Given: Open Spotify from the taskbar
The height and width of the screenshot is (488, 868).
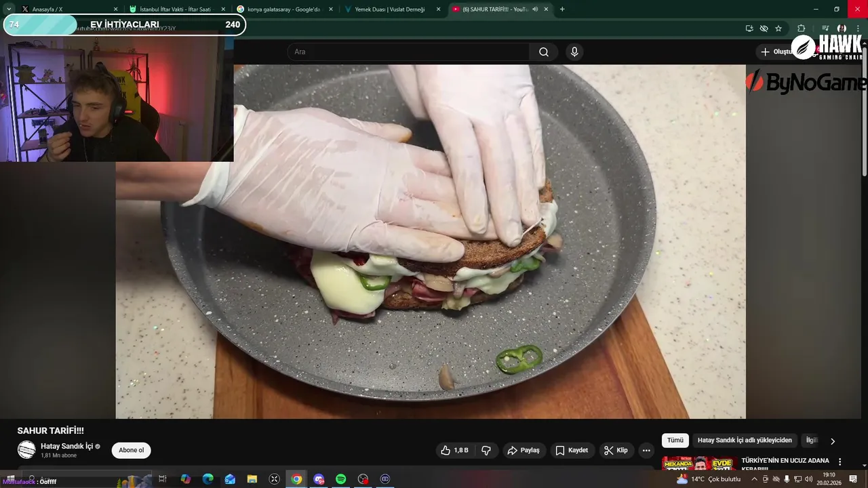Looking at the screenshot, I should tap(341, 479).
